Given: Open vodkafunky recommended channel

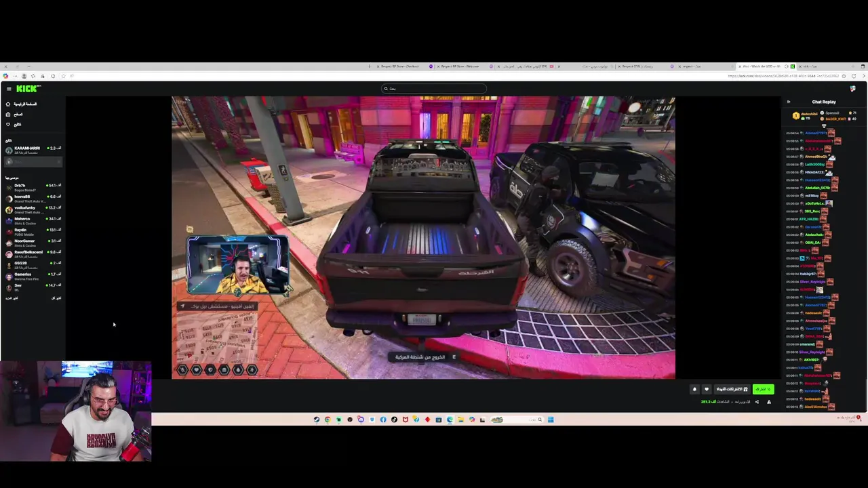Looking at the screenshot, I should [x=33, y=209].
